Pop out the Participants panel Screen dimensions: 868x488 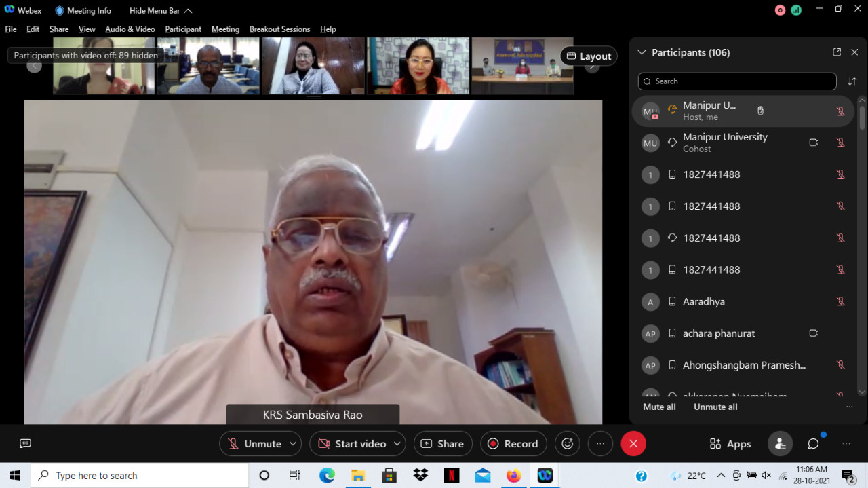(x=837, y=52)
